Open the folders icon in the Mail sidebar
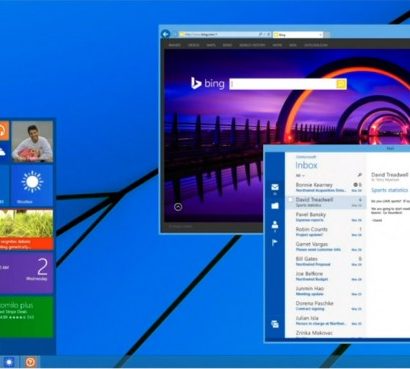Image resolution: width=410 pixels, height=369 pixels. coord(275,206)
